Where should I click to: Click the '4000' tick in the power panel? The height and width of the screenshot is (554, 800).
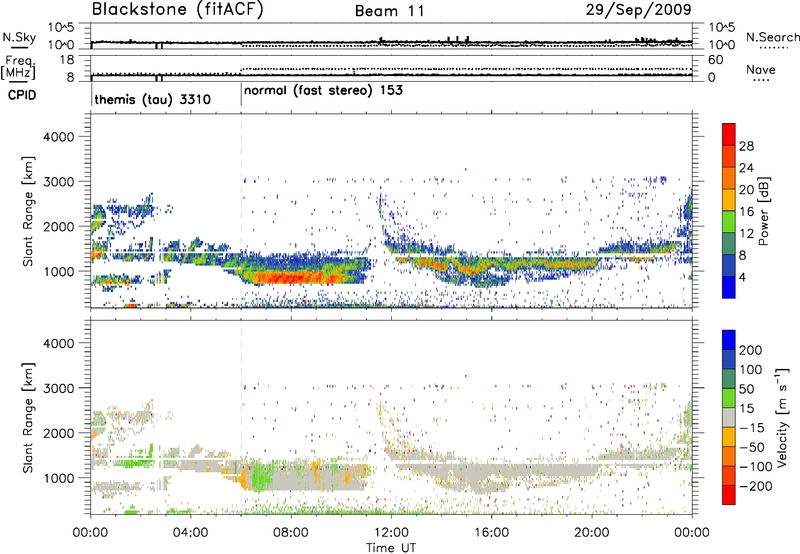58,137
